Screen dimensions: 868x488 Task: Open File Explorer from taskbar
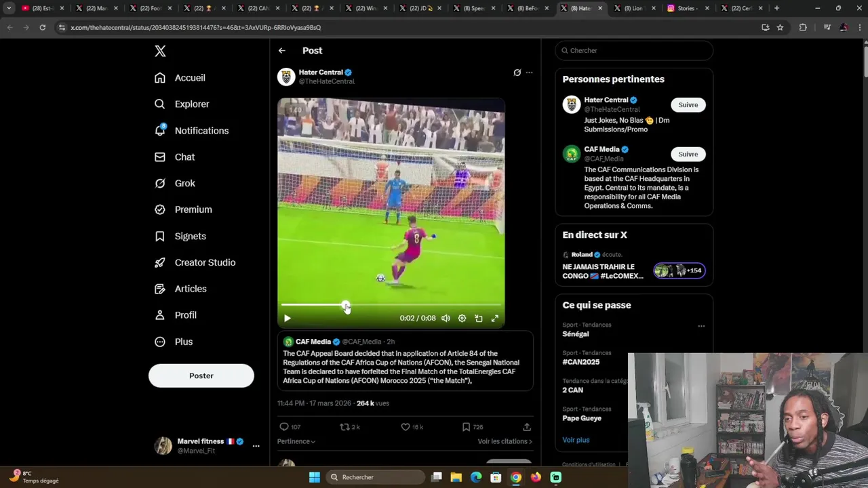[x=456, y=477]
